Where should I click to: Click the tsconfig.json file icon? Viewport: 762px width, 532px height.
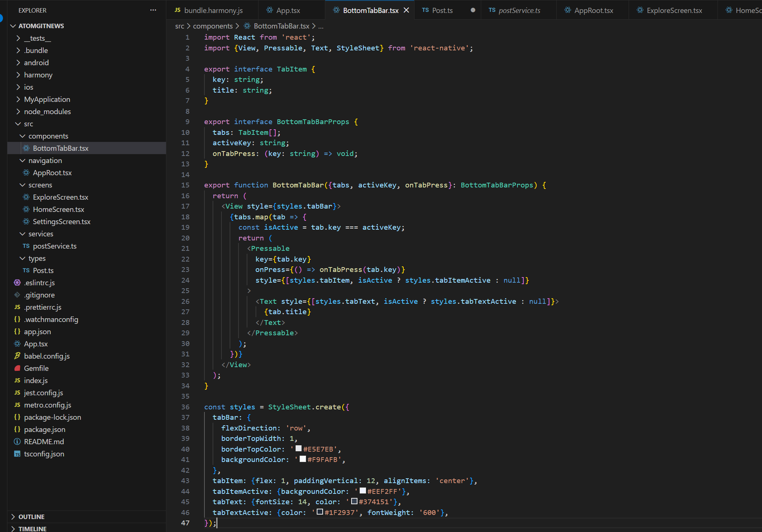(17, 454)
